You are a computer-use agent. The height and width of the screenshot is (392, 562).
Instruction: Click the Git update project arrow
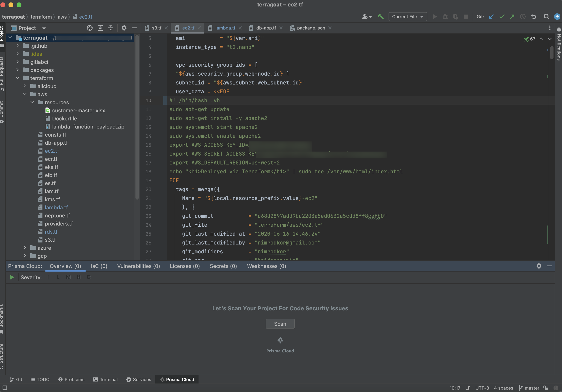[491, 17]
